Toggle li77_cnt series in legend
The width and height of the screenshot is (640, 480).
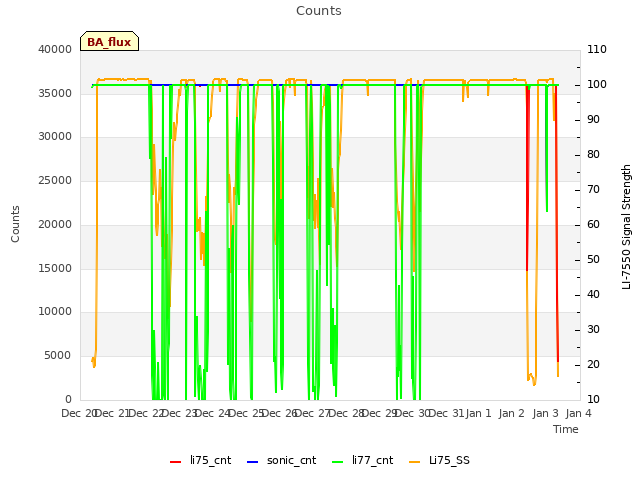point(362,460)
